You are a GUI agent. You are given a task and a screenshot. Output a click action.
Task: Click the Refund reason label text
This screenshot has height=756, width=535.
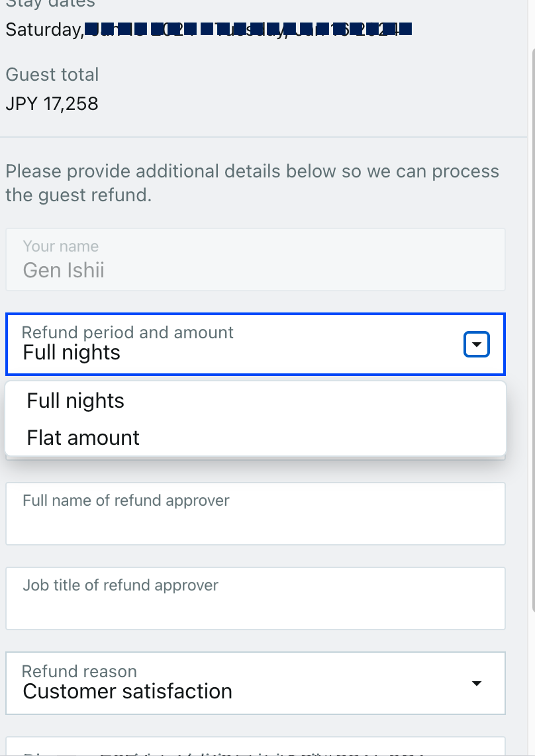pos(79,671)
